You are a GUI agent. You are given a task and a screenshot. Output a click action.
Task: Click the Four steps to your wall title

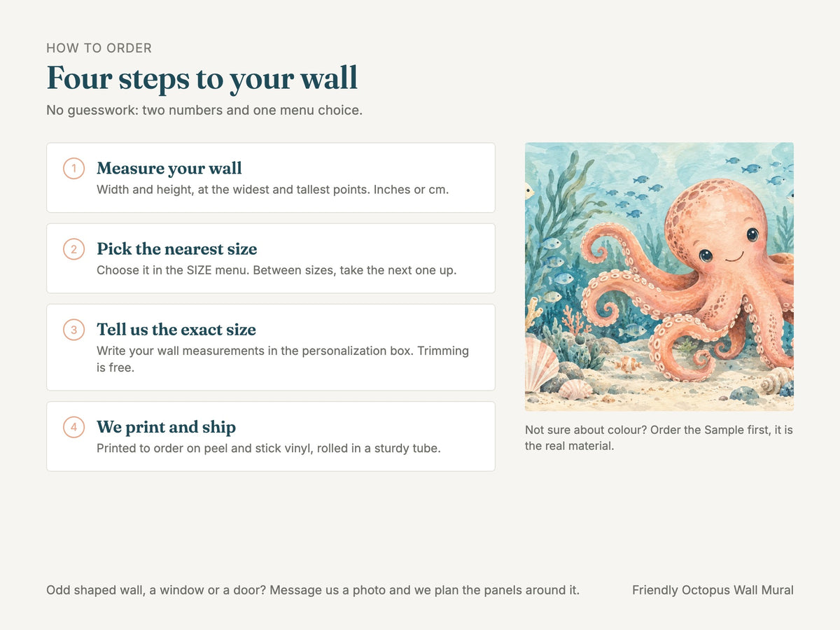202,78
